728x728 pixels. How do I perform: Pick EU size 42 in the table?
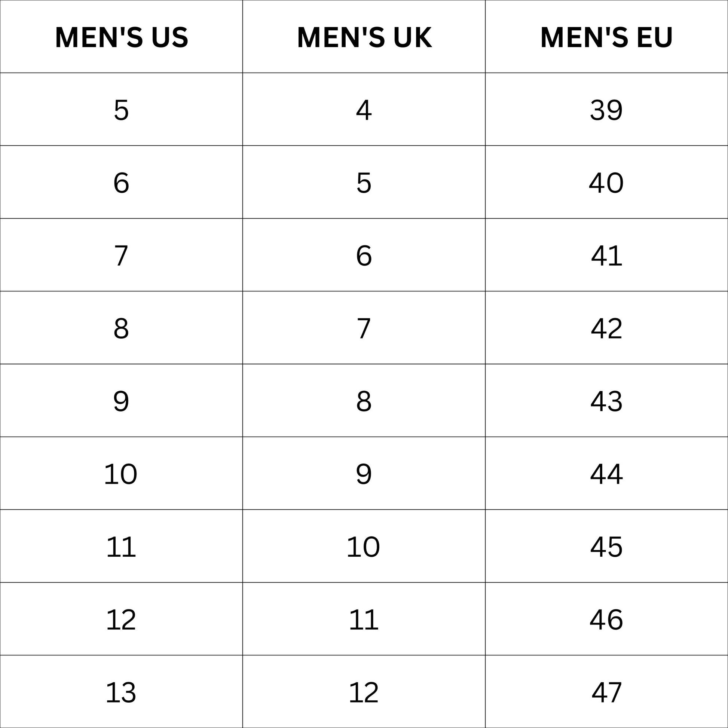tap(606, 328)
